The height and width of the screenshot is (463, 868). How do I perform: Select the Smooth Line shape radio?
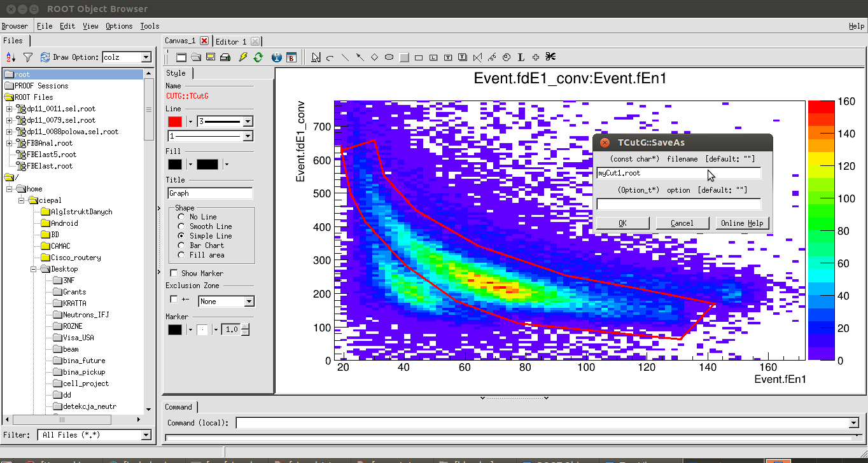pyautogui.click(x=181, y=226)
